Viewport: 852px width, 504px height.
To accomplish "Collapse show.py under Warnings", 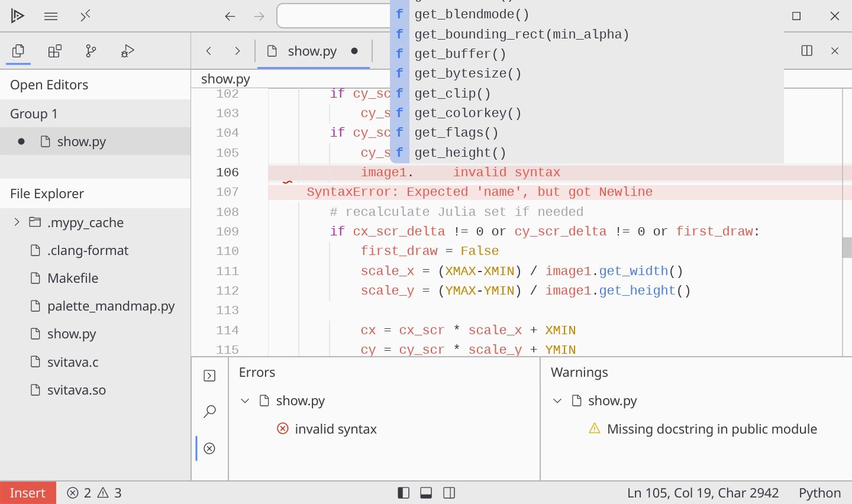I will pyautogui.click(x=557, y=401).
